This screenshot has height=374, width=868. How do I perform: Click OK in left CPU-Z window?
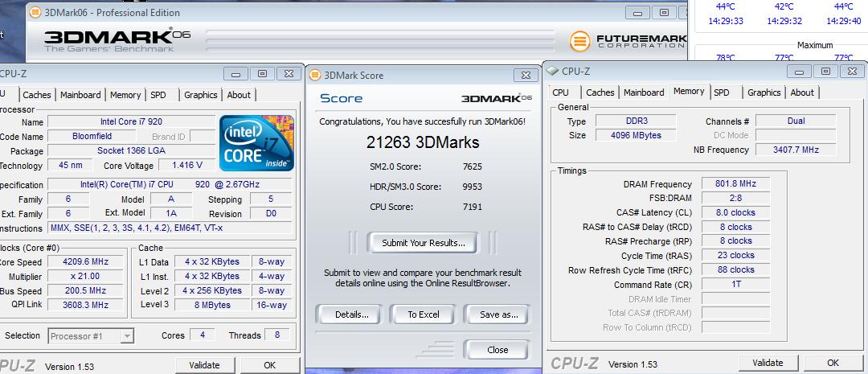(x=269, y=365)
